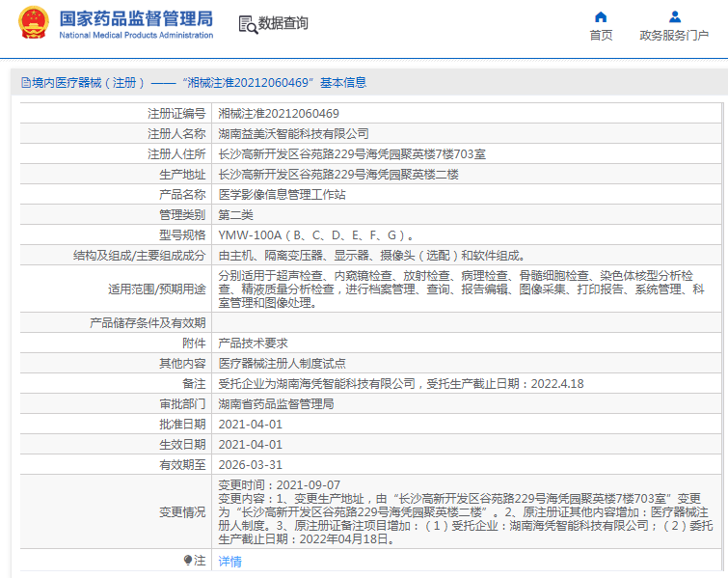
Task: Click 数据查询 label
Action: click(283, 23)
